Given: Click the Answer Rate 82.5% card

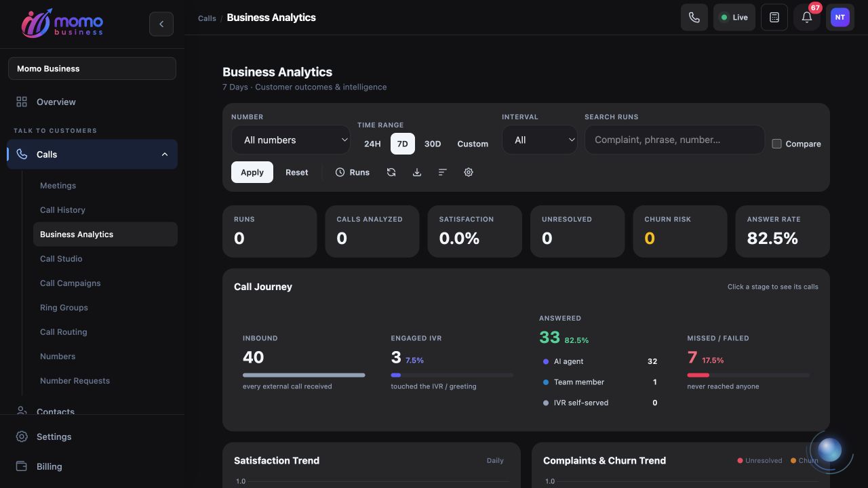Looking at the screenshot, I should 783,231.
